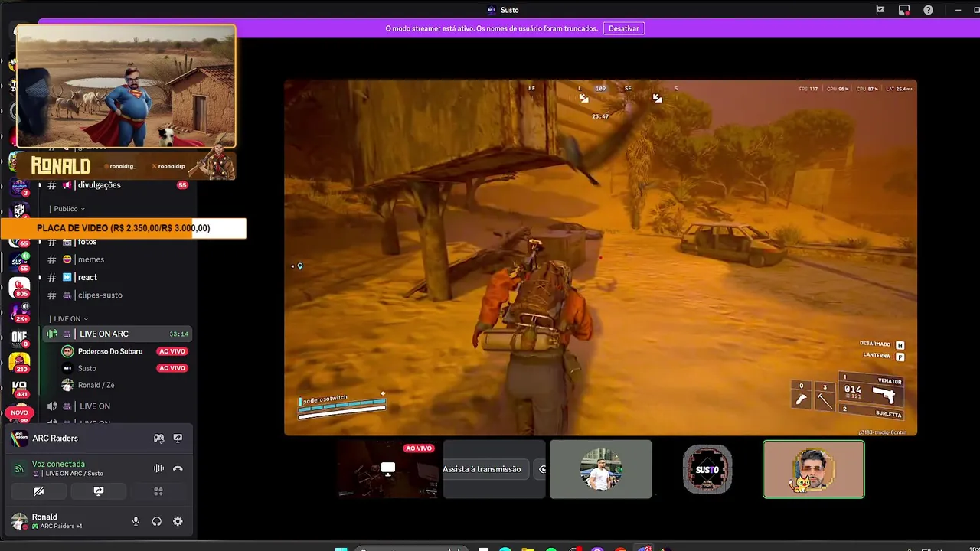Collapse the Publico category
Viewport: 980px width, 551px height.
67,209
